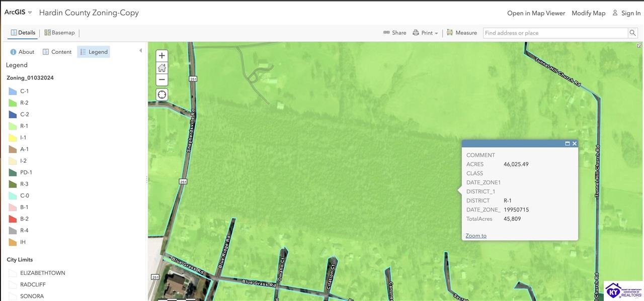Image resolution: width=644 pixels, height=301 pixels.
Task: Open the Print options dropdown
Action: [x=425, y=33]
